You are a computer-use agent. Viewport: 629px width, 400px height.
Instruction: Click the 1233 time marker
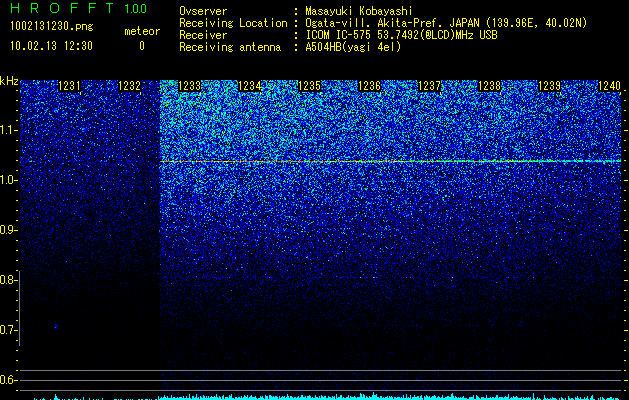point(189,86)
